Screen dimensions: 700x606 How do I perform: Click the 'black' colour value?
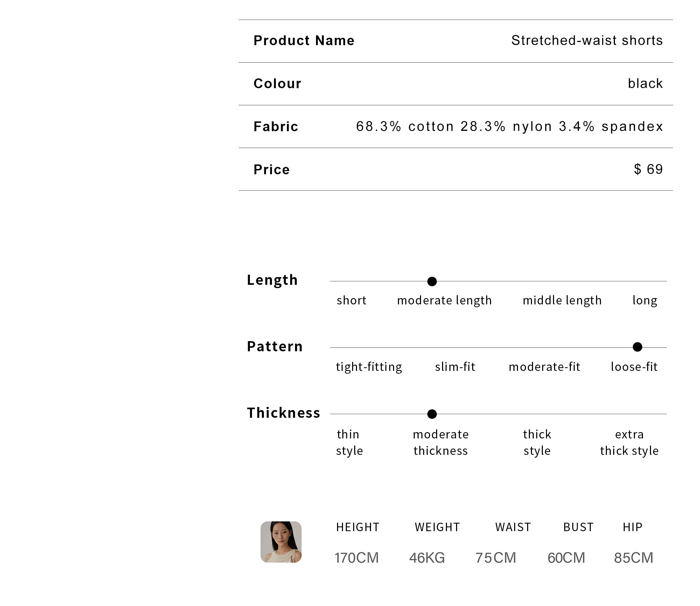(645, 84)
